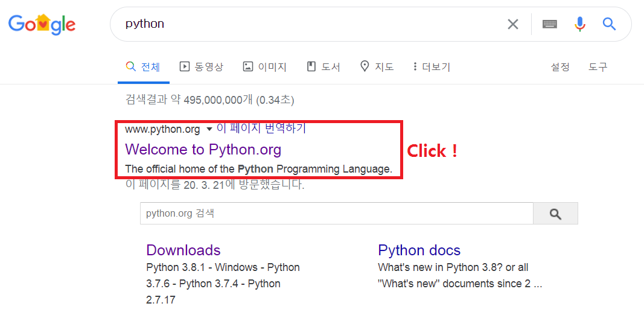Start voice search with the microphone icon
The image size is (644, 312).
[x=579, y=24]
